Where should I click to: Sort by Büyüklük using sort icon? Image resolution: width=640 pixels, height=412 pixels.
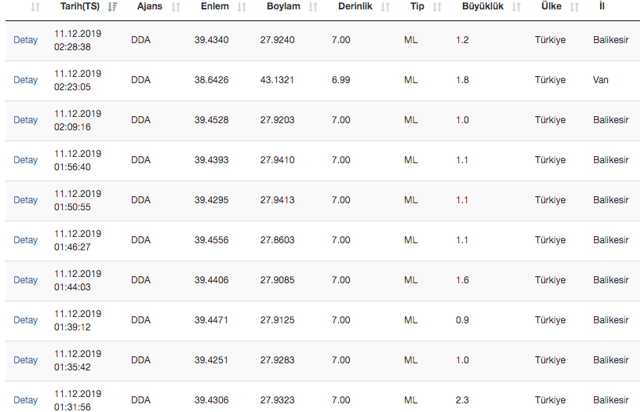coord(516,7)
